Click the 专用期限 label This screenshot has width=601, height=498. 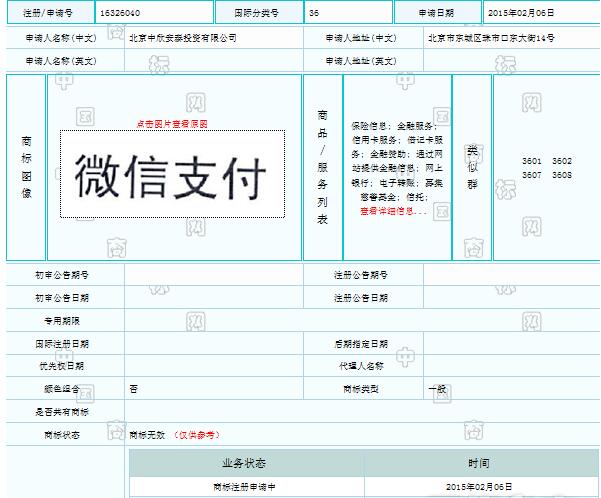(62, 320)
